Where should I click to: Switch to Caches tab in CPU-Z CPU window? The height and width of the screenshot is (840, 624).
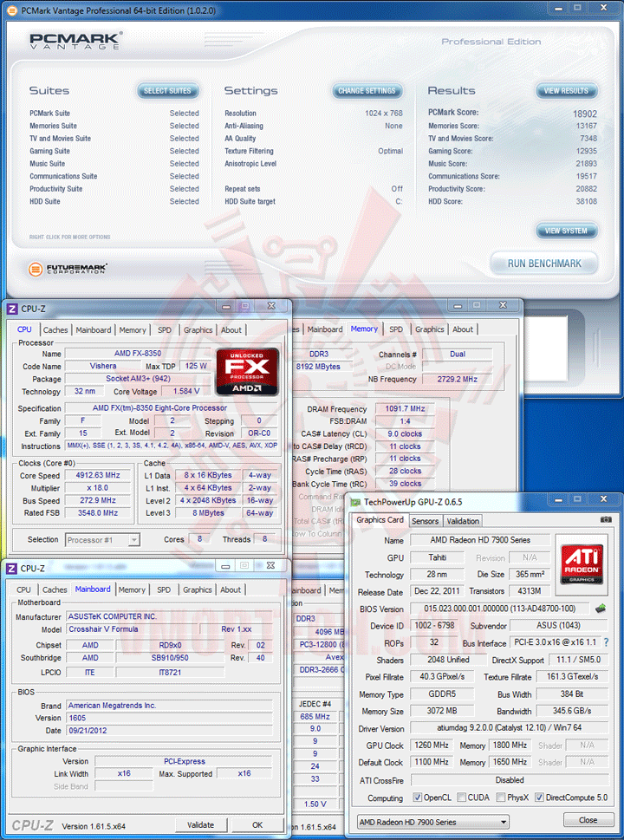coord(55,330)
